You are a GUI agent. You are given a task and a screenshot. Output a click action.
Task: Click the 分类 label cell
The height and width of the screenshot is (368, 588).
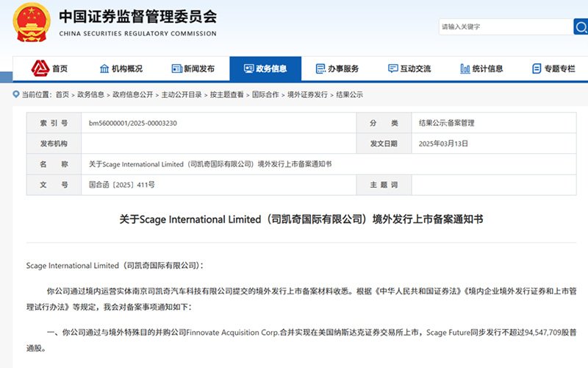pos(384,123)
